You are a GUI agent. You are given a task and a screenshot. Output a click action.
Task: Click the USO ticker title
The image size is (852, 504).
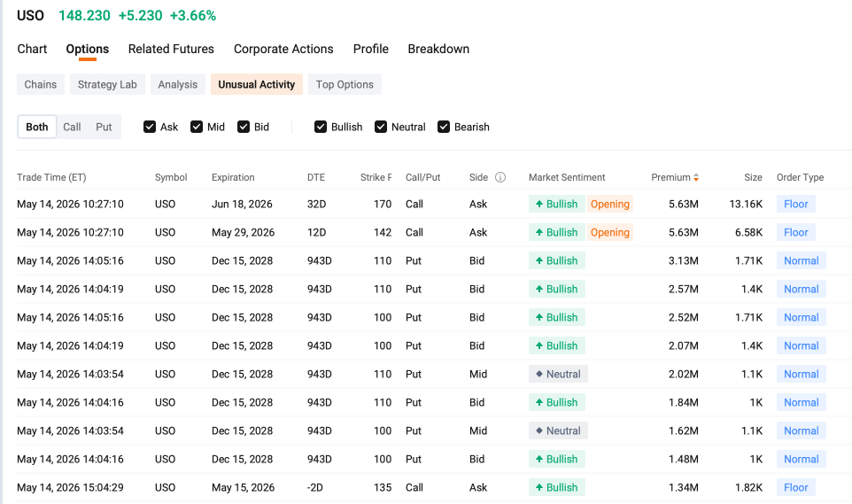click(x=30, y=15)
